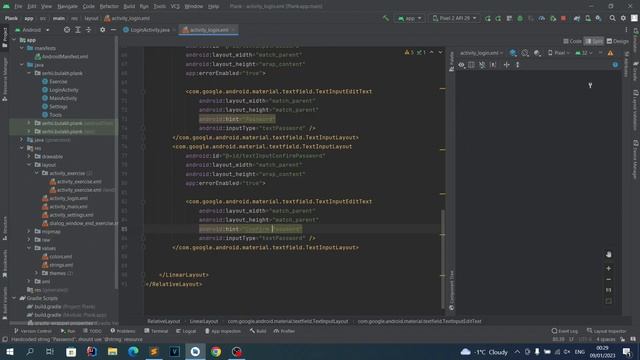Click the Make Project hammer icon

click(386, 18)
